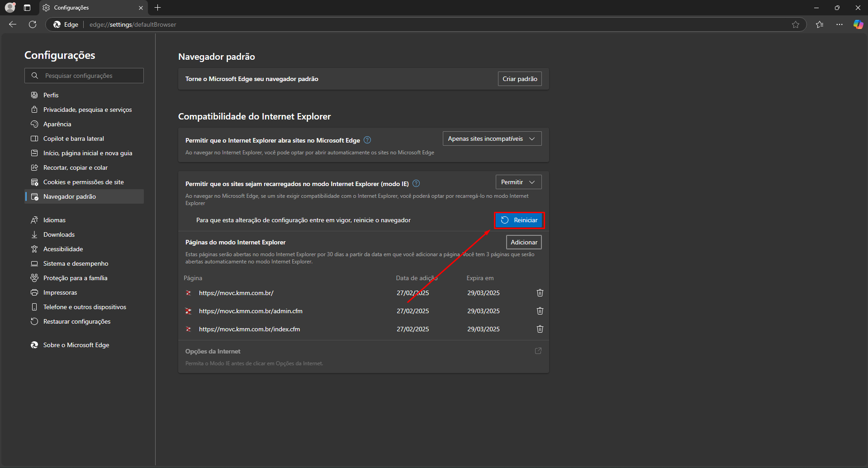Expand the 'Apenas sites incompatíveis' dropdown
868x468 pixels.
point(492,138)
